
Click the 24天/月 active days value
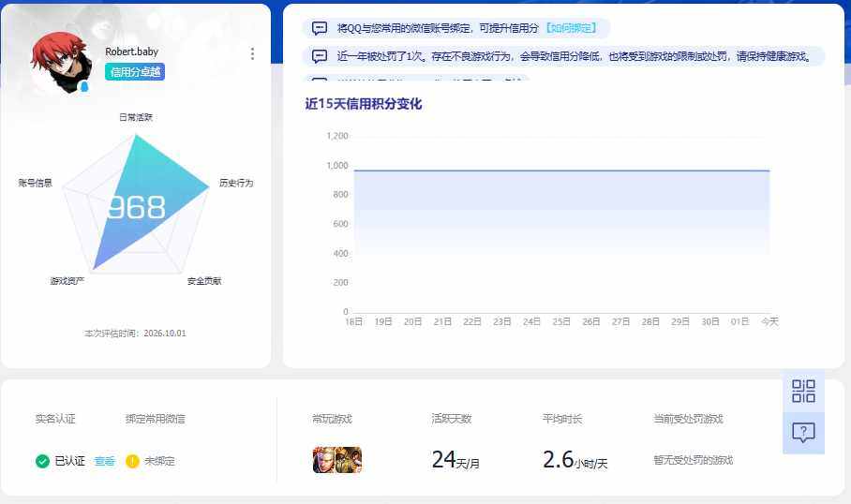(455, 460)
